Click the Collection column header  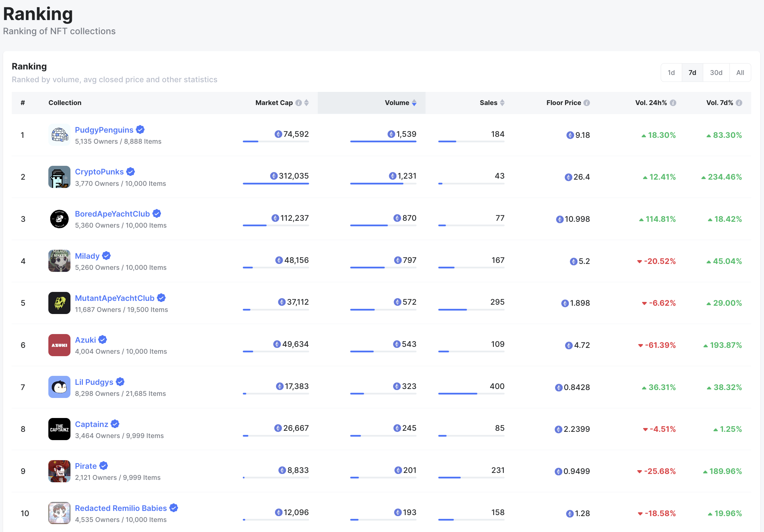click(65, 103)
